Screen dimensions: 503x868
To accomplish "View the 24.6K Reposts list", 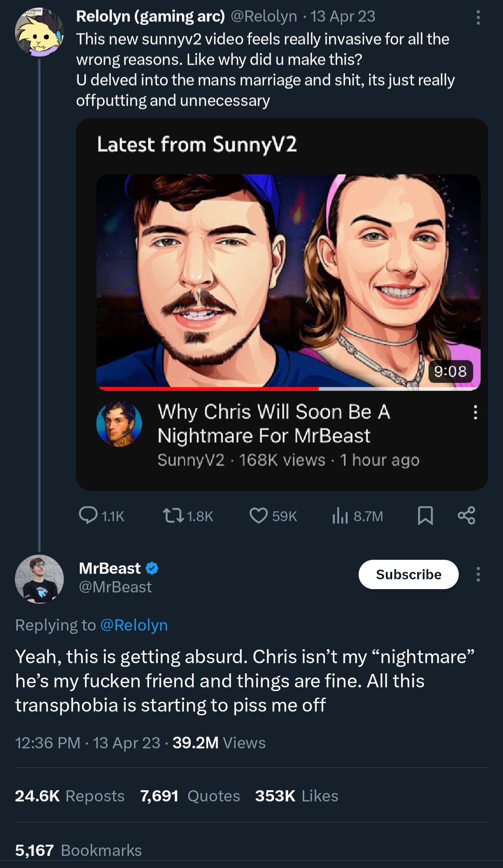I will [x=70, y=796].
